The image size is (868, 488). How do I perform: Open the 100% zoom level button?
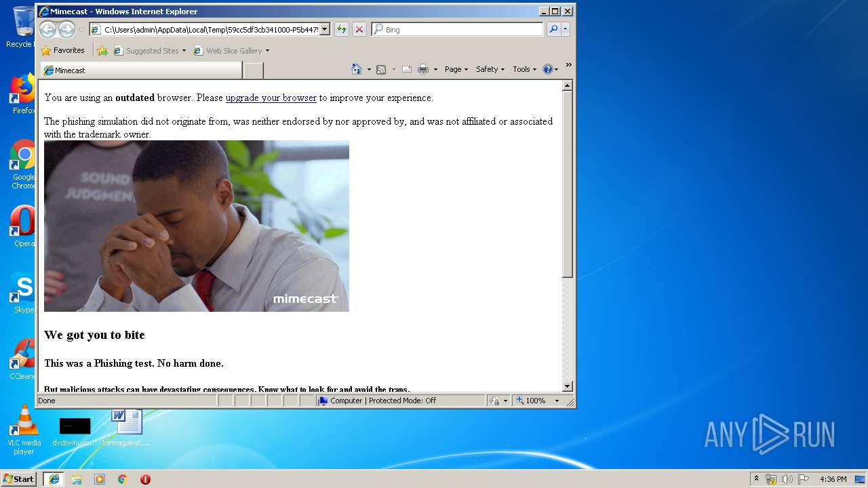pos(531,401)
